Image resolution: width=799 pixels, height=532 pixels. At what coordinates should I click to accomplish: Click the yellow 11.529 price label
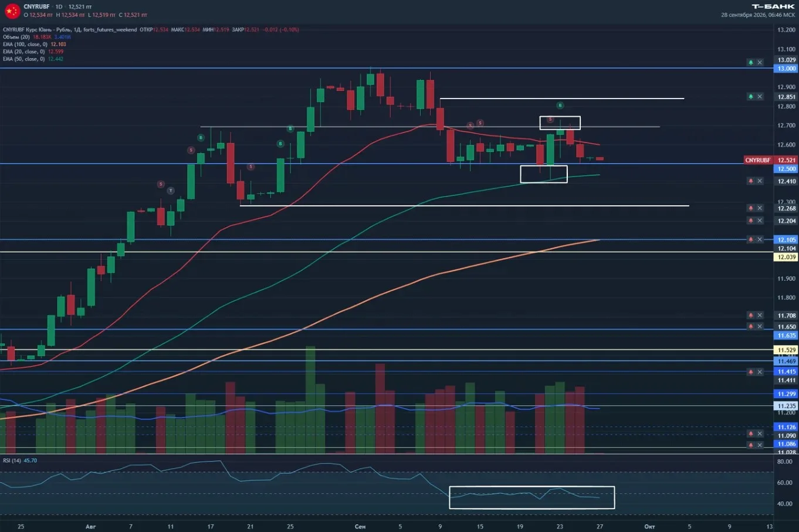(786, 350)
